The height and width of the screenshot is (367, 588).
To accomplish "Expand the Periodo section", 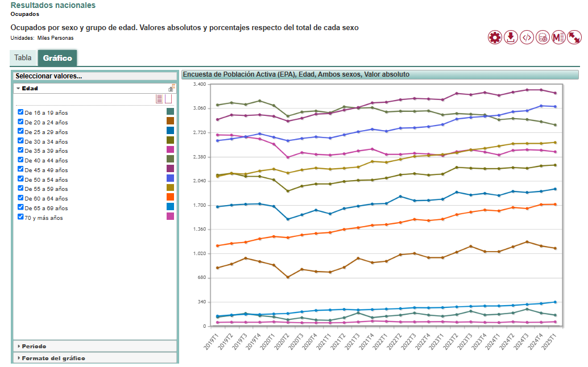I will [x=34, y=346].
